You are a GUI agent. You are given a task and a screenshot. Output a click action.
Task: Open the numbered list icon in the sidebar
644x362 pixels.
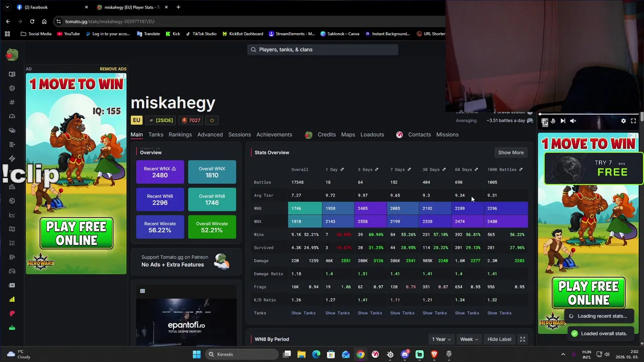coord(12,243)
